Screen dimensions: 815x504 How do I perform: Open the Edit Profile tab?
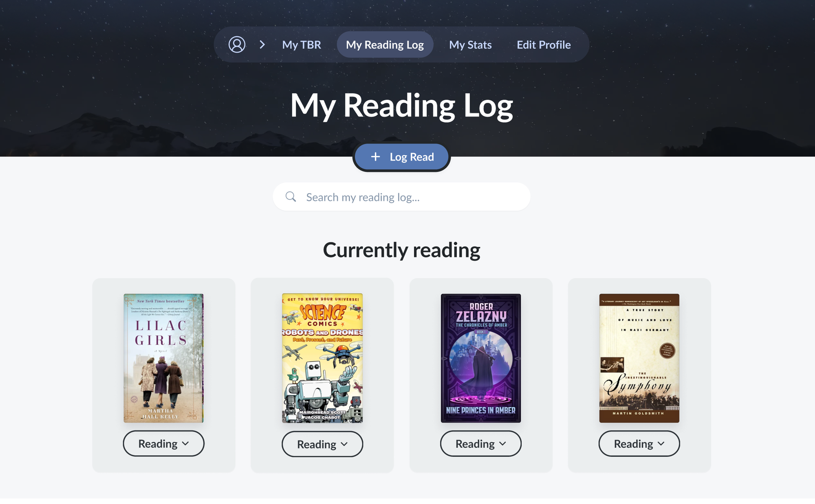(x=544, y=44)
